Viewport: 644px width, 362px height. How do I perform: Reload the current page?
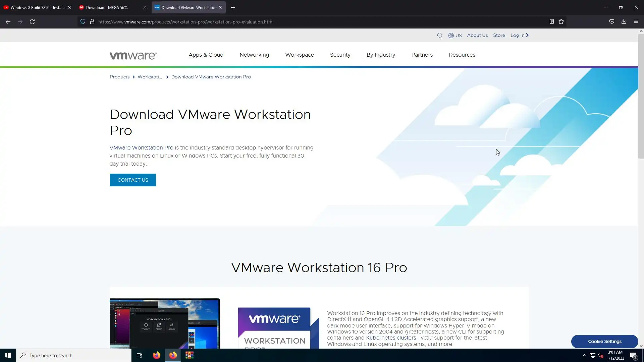tap(32, 22)
